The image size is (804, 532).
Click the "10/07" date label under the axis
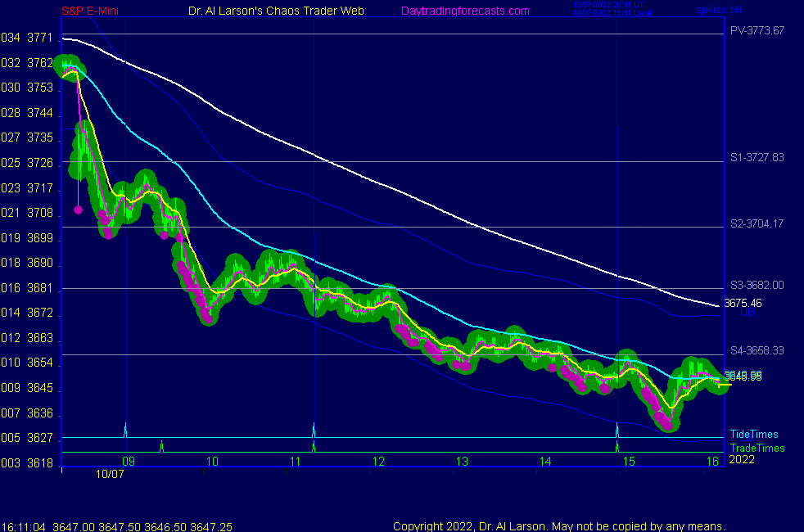tap(110, 474)
